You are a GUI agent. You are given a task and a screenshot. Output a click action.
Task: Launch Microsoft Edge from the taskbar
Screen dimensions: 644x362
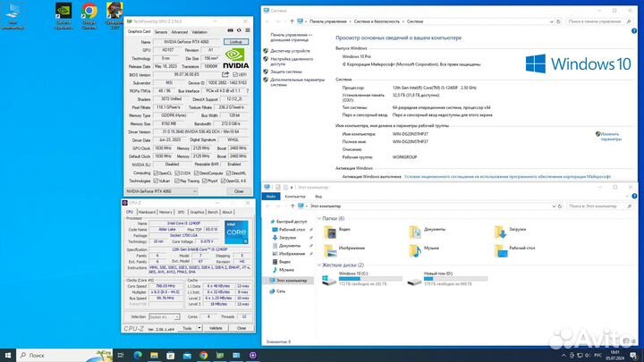(138, 355)
